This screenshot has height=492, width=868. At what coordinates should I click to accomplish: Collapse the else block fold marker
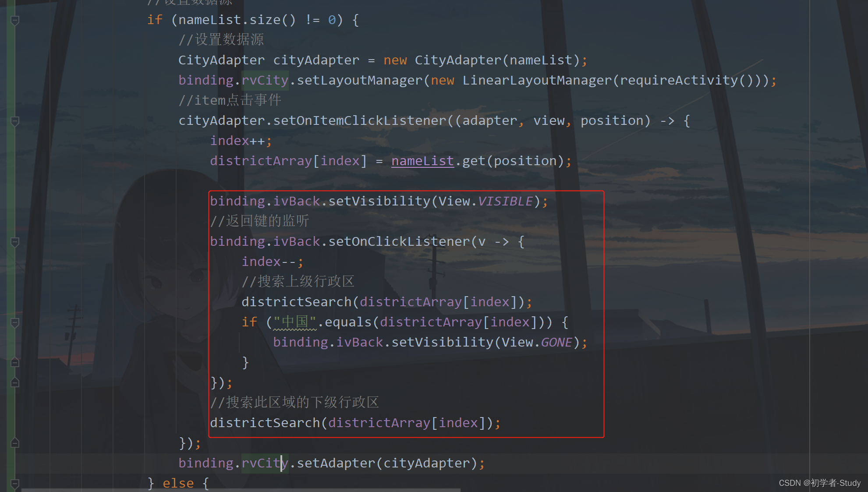tap(15, 484)
